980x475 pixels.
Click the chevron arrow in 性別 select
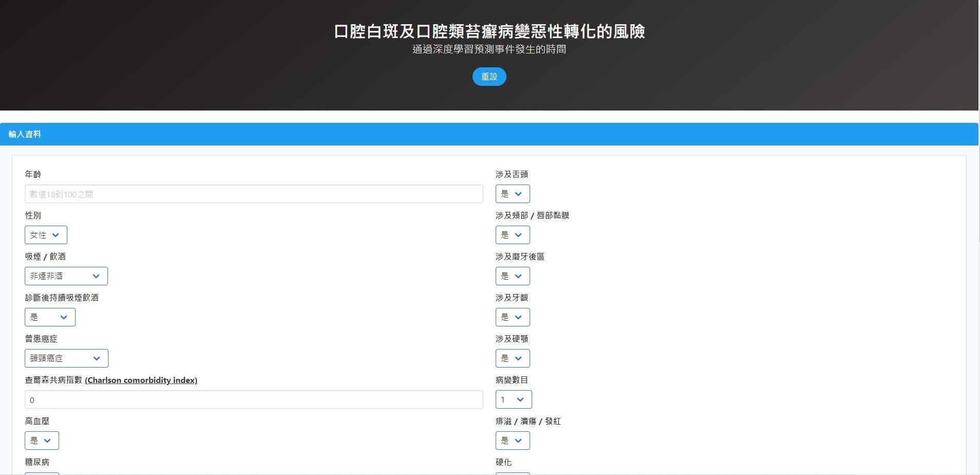tap(56, 235)
